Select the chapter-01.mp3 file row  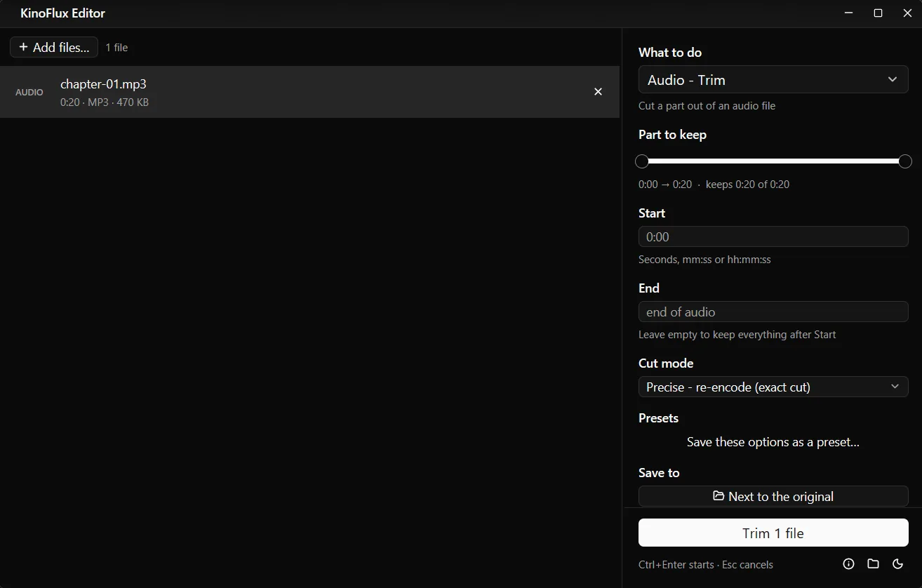(309, 92)
